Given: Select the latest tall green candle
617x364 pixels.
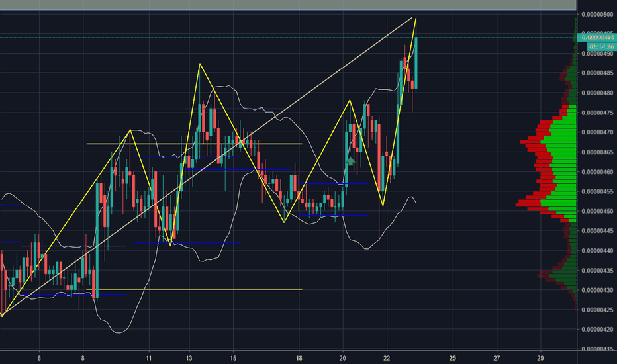Looking at the screenshot, I should (416, 63).
